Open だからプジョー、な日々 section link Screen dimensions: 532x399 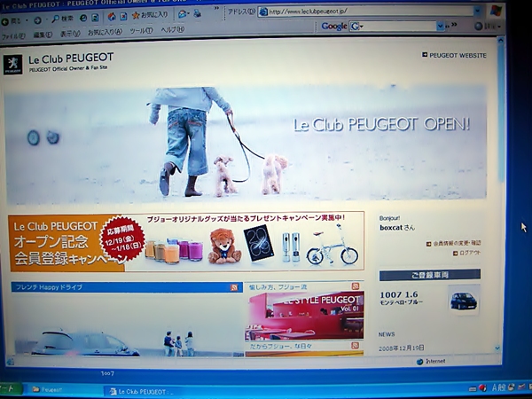coord(281,347)
